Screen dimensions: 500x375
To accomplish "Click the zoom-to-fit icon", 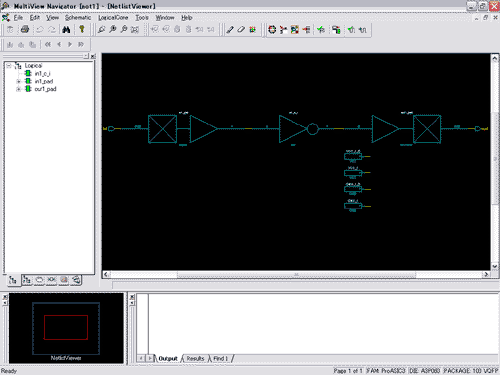I will pyautogui.click(x=135, y=30).
